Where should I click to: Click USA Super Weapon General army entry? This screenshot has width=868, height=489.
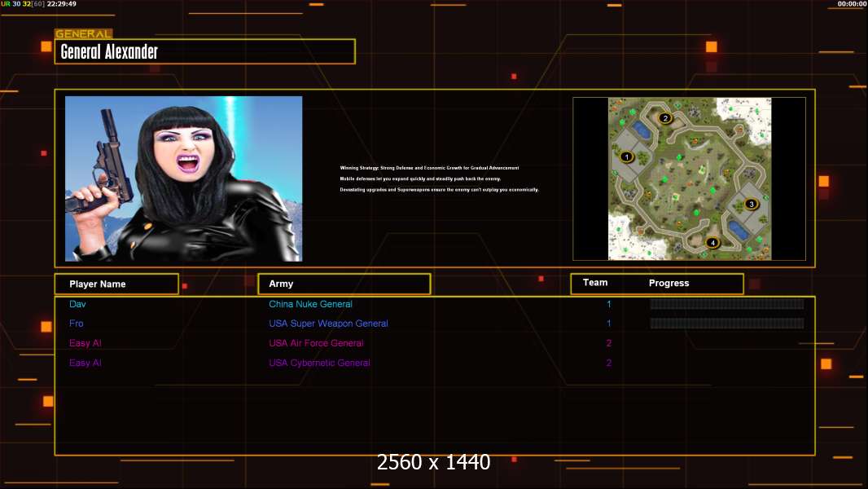tap(328, 324)
